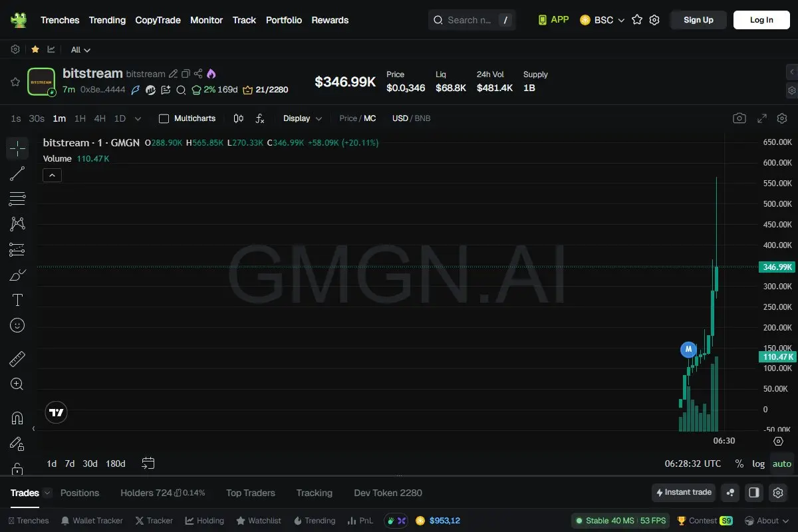
Task: Go to the CopyTrade page
Action: [x=158, y=20]
